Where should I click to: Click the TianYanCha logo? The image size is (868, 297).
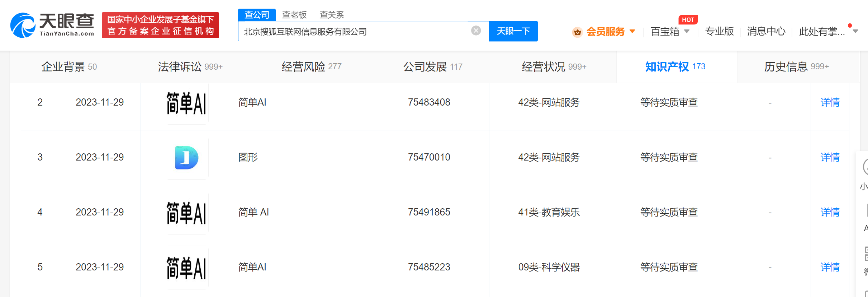pyautogui.click(x=52, y=25)
